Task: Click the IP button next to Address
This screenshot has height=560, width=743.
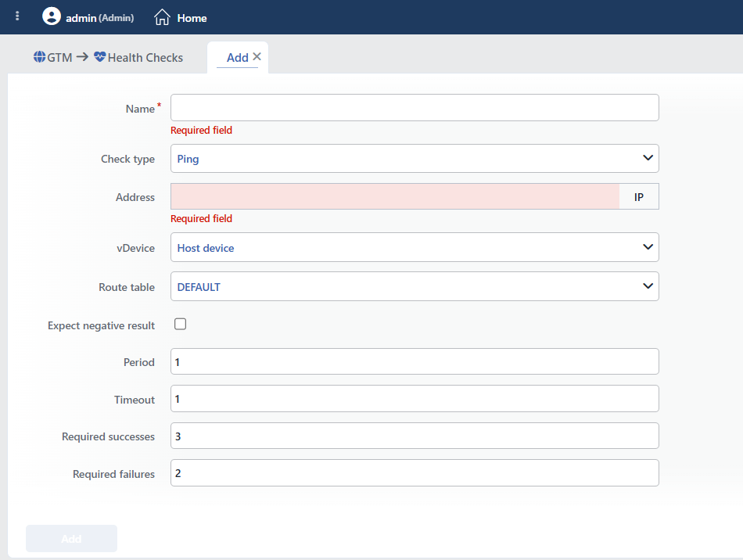Action: point(639,196)
